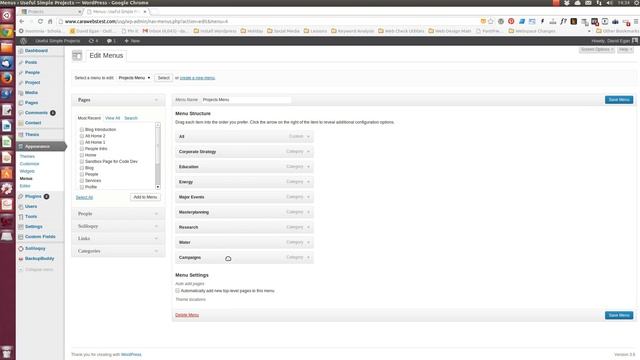
Task: Open Contact in the sidebar
Action: pyautogui.click(x=33, y=123)
